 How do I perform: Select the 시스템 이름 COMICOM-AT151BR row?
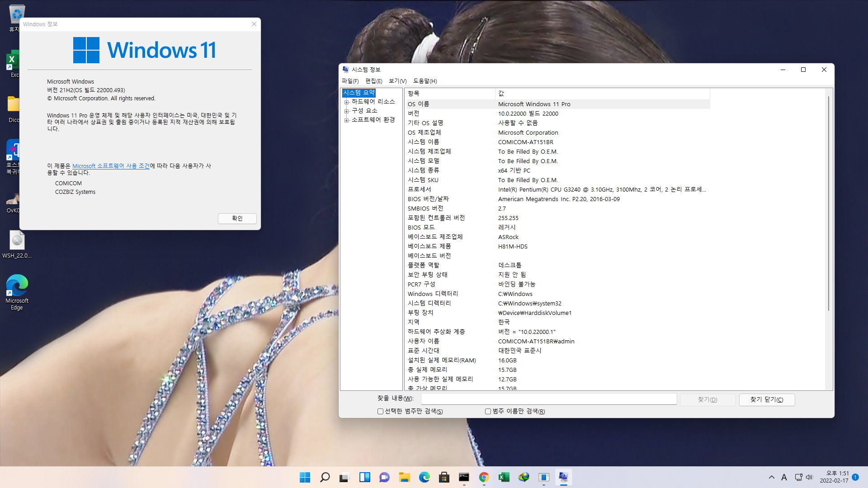(557, 142)
